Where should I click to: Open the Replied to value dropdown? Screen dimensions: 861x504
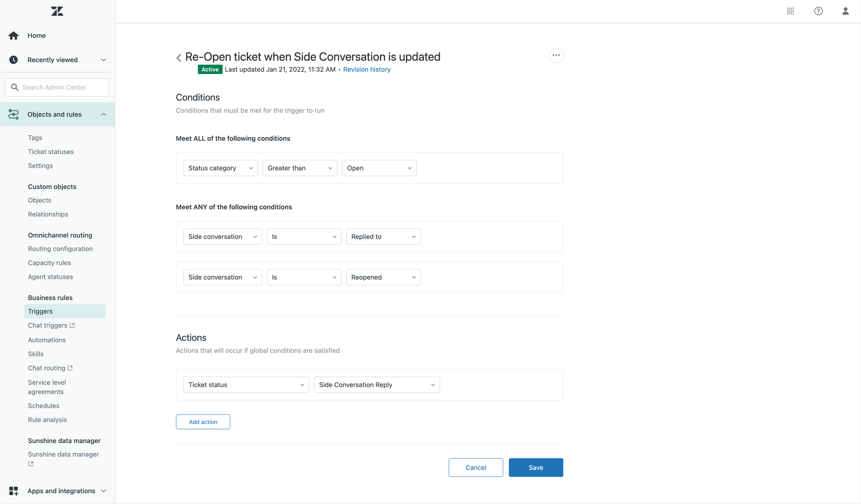tap(383, 237)
